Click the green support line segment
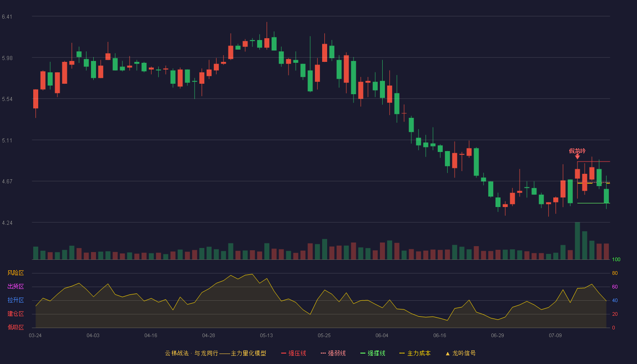Screen dimensions: 637x364 (593, 203)
